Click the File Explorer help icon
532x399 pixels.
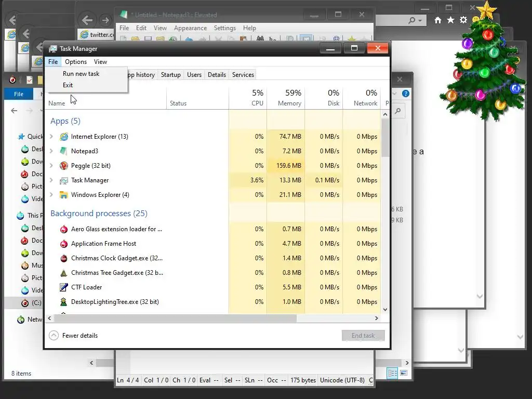406,94
